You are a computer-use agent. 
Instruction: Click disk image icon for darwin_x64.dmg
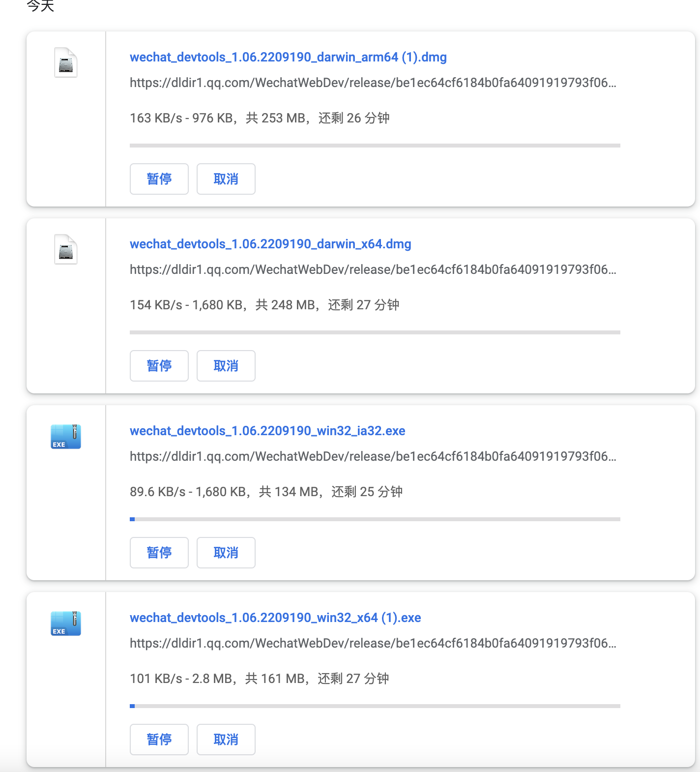66,249
